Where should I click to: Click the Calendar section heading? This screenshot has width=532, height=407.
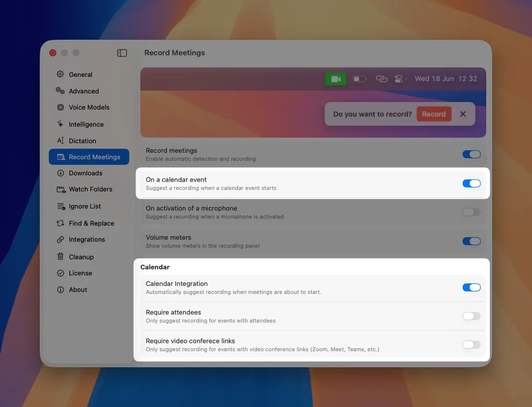coord(155,267)
